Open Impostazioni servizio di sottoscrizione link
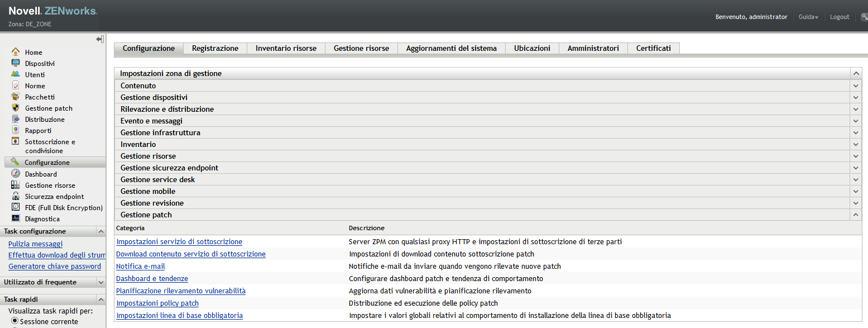 (x=179, y=242)
